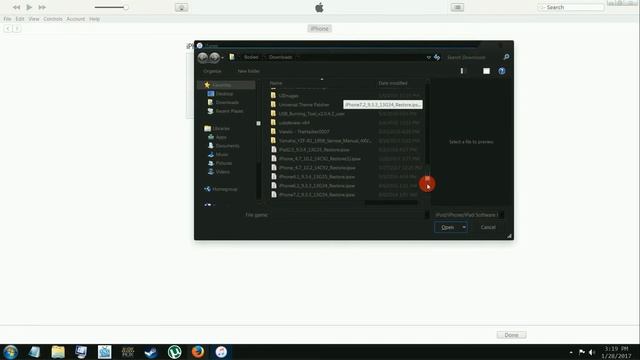Select the iPad2,5 9.3.4 Restore.ipsw file
This screenshot has width=640, height=360.
[314, 149]
